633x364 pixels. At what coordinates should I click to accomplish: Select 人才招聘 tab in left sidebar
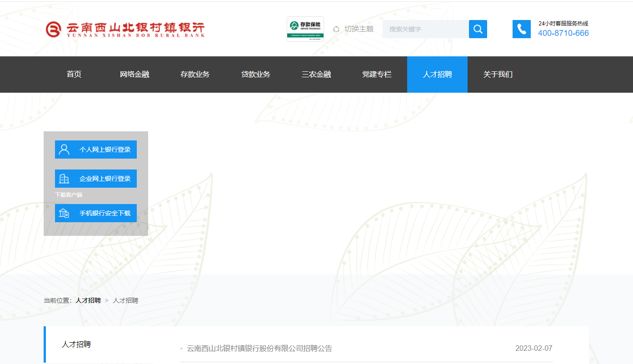(x=76, y=344)
